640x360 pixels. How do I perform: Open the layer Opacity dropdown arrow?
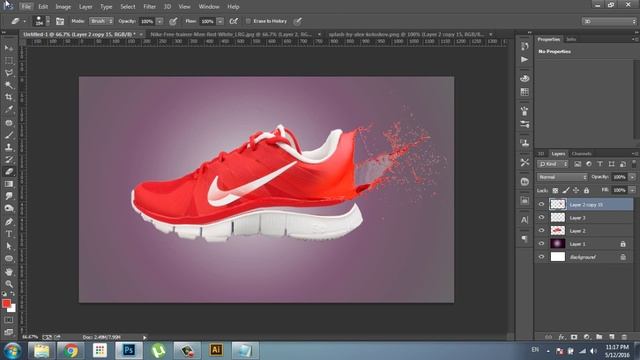point(632,177)
